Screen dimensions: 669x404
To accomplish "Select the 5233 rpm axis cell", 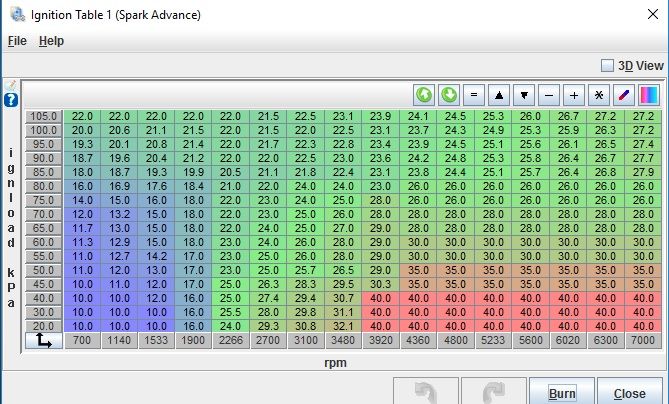I will tap(493, 340).
